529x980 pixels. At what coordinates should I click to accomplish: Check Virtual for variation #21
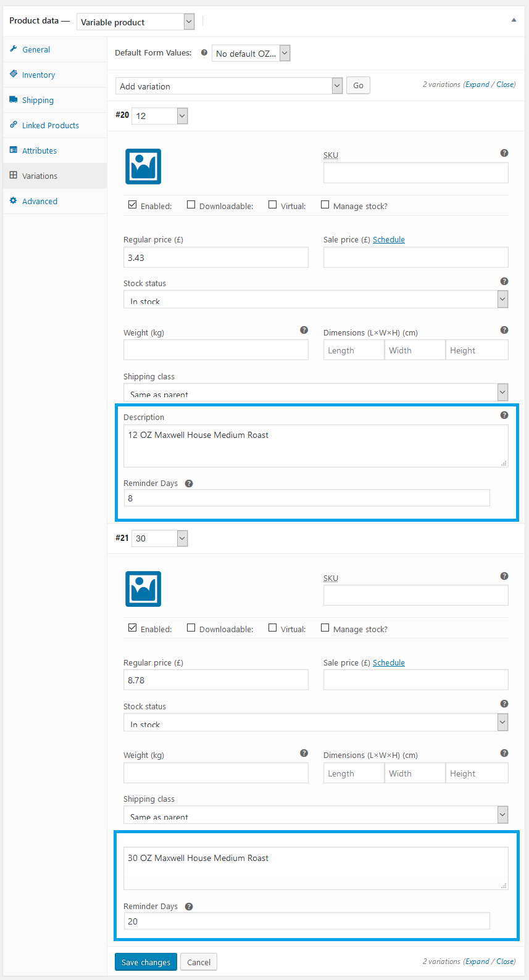272,628
